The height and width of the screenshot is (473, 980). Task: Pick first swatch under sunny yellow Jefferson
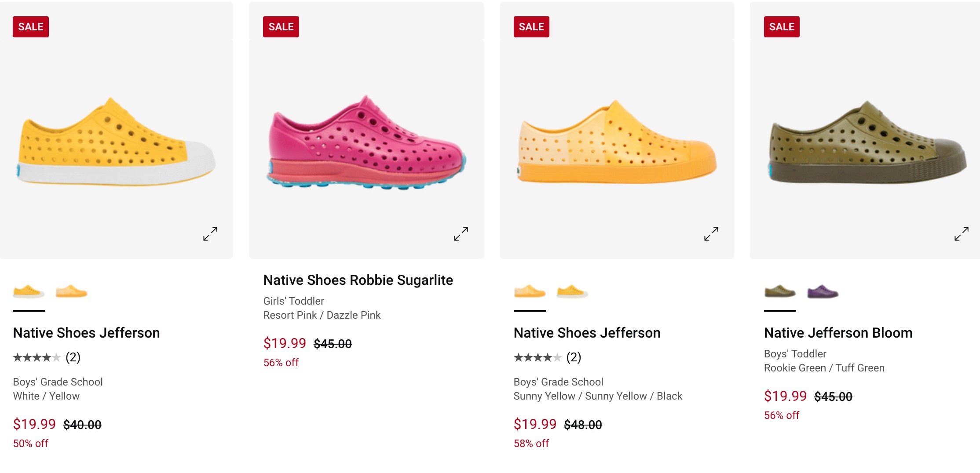click(x=530, y=292)
